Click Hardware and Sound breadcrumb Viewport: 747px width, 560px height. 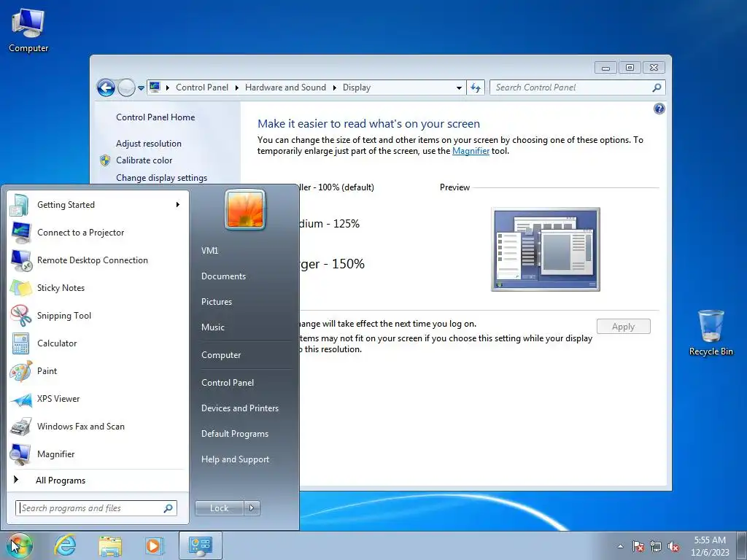tap(285, 87)
